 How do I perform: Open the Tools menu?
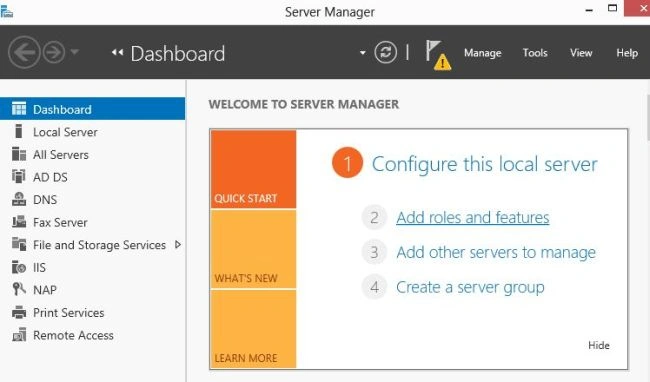[535, 53]
